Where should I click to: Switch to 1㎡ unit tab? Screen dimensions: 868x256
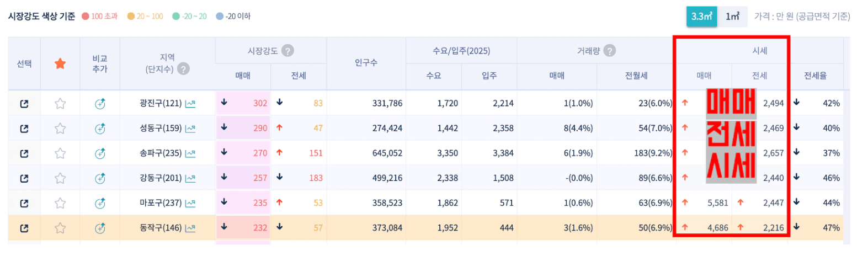pos(732,17)
